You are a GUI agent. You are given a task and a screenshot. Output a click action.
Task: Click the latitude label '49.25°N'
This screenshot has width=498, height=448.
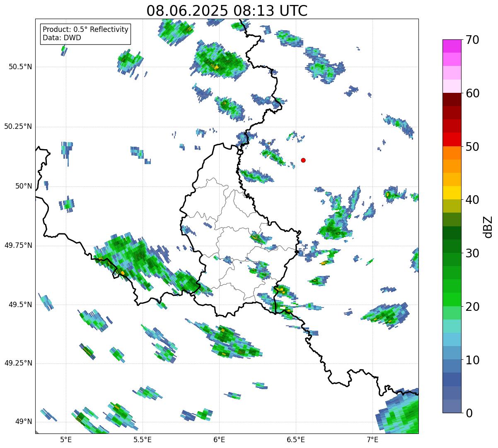pyautogui.click(x=18, y=363)
